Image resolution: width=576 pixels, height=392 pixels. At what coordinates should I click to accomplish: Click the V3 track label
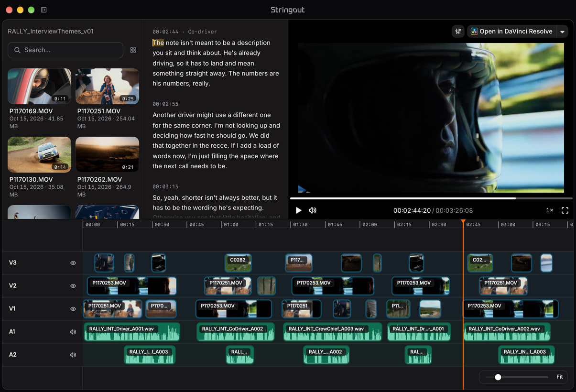coord(13,263)
